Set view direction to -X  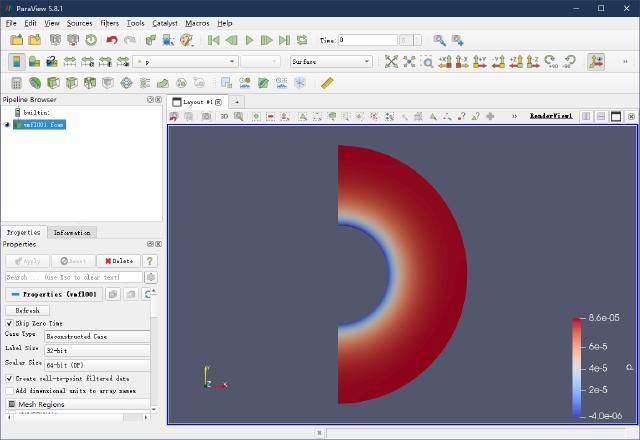click(462, 62)
